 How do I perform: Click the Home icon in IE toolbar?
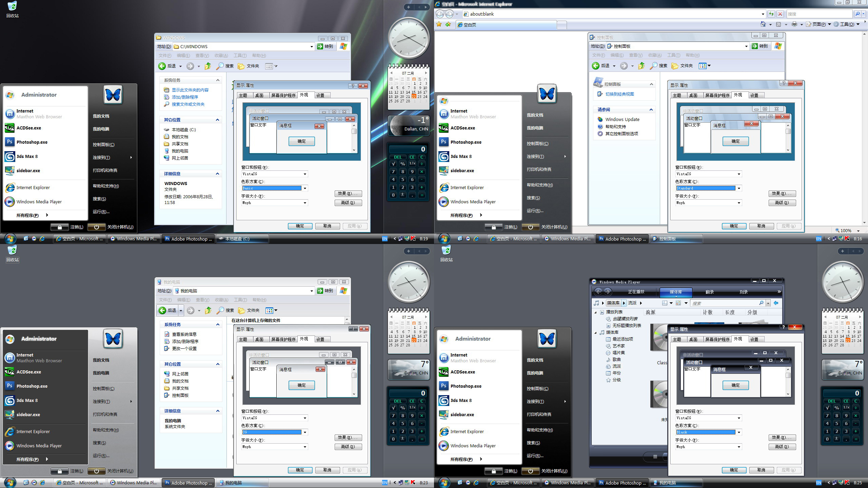pyautogui.click(x=763, y=24)
